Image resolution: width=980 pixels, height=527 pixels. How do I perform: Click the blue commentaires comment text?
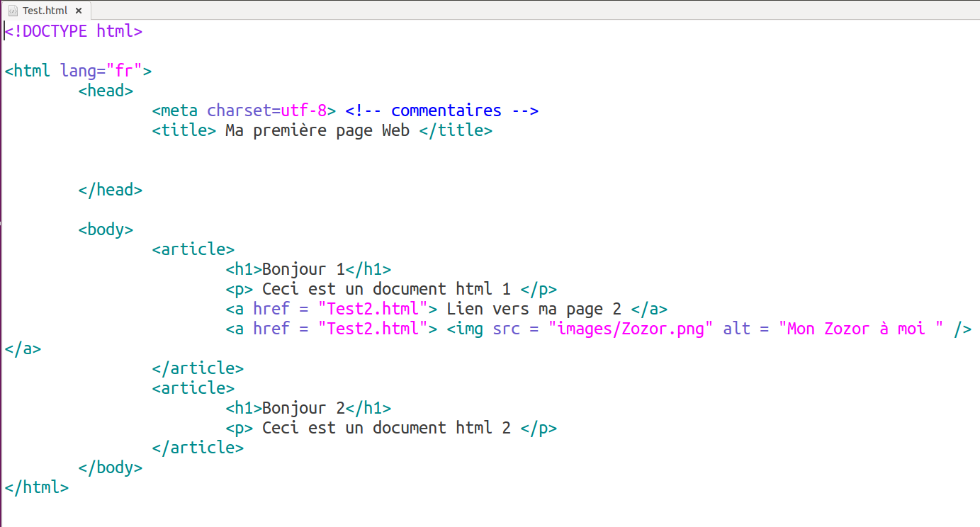pos(446,110)
